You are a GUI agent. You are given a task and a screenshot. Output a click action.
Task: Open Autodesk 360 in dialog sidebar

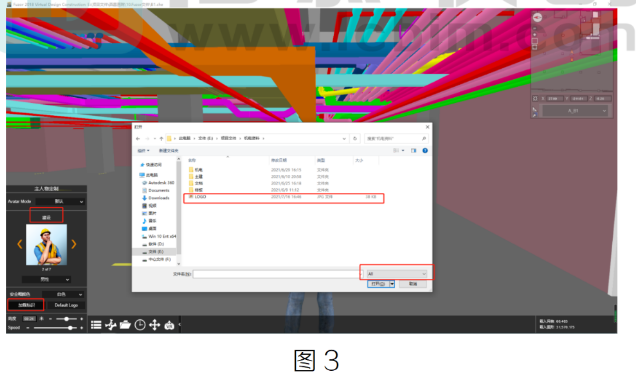click(x=158, y=183)
